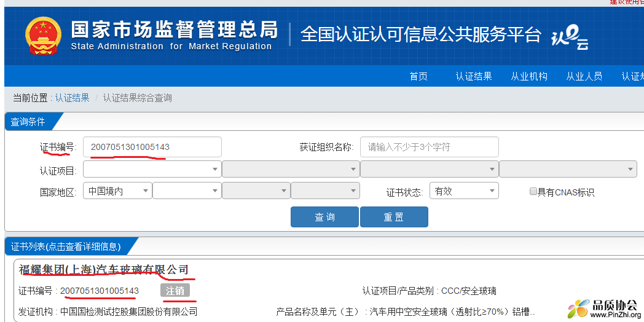Click the 汽车用中空安全玻璃 product name text
Image resolution: width=644 pixels, height=322 pixels.
(452, 312)
